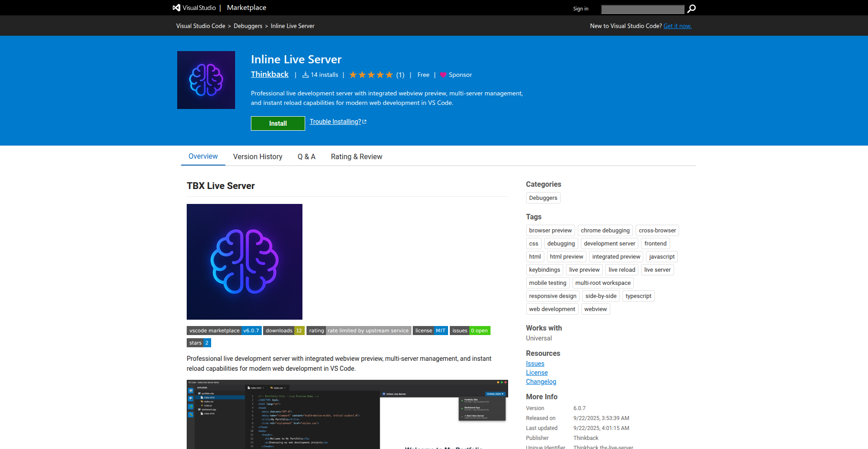Go to Debuggers breadcrumb
The width and height of the screenshot is (868, 449).
[248, 26]
